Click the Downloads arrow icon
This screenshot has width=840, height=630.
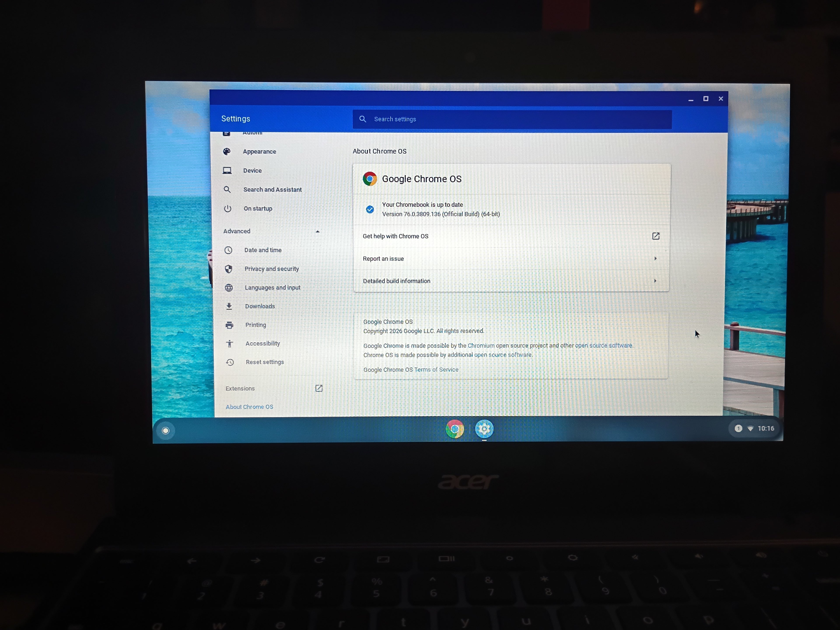(229, 306)
